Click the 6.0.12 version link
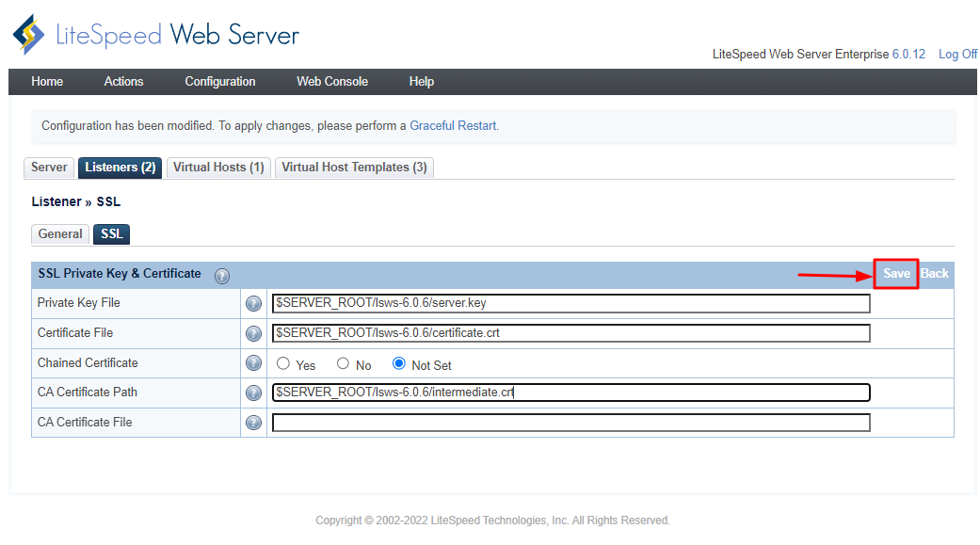Viewport: 980px width, 545px height. tap(908, 55)
